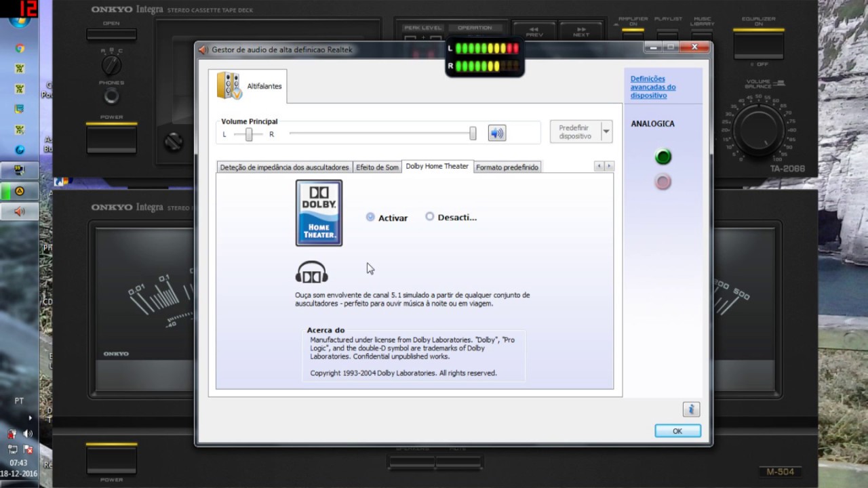Click the network tray icon
Image resolution: width=868 pixels, height=488 pixels.
tap(12, 449)
